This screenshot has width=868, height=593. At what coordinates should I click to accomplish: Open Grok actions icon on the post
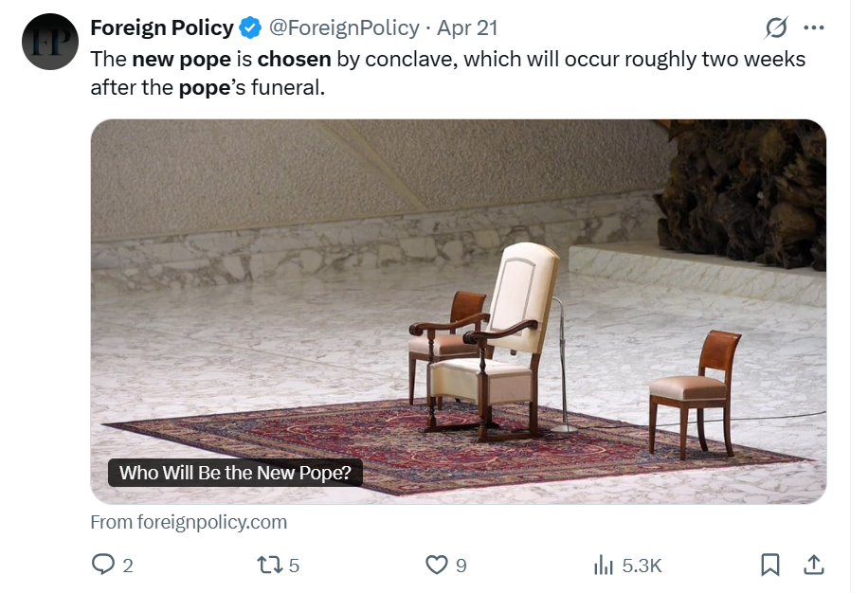[x=776, y=27]
